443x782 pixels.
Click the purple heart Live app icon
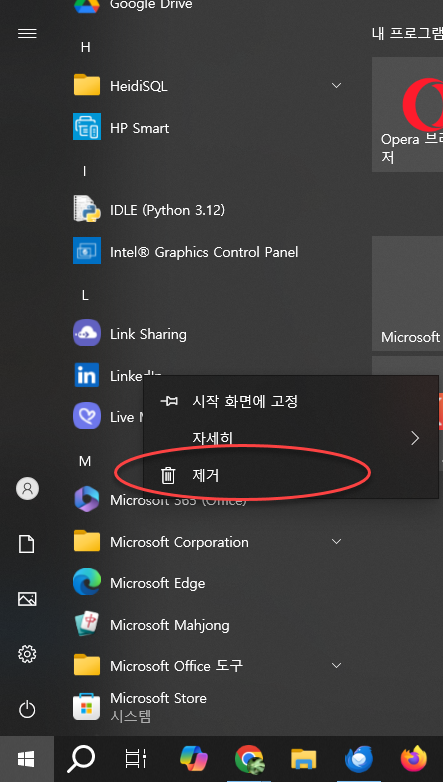click(87, 416)
